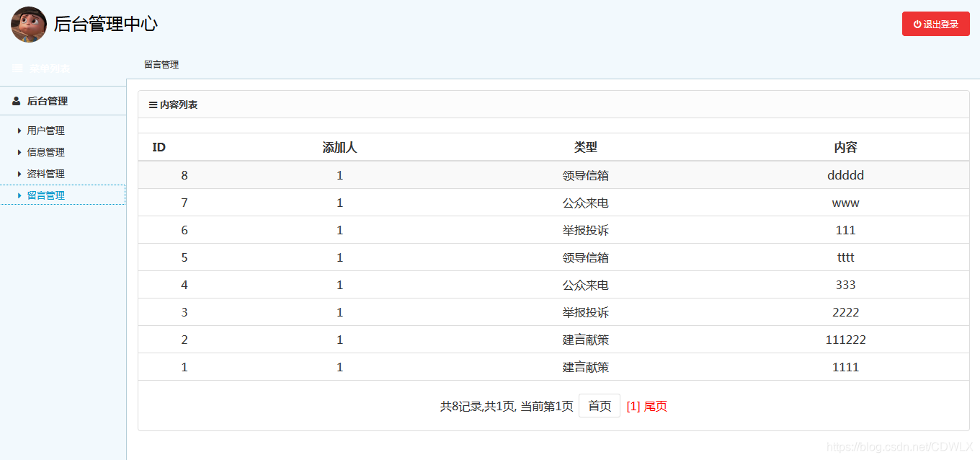Click ID cell with value 5

point(184,257)
